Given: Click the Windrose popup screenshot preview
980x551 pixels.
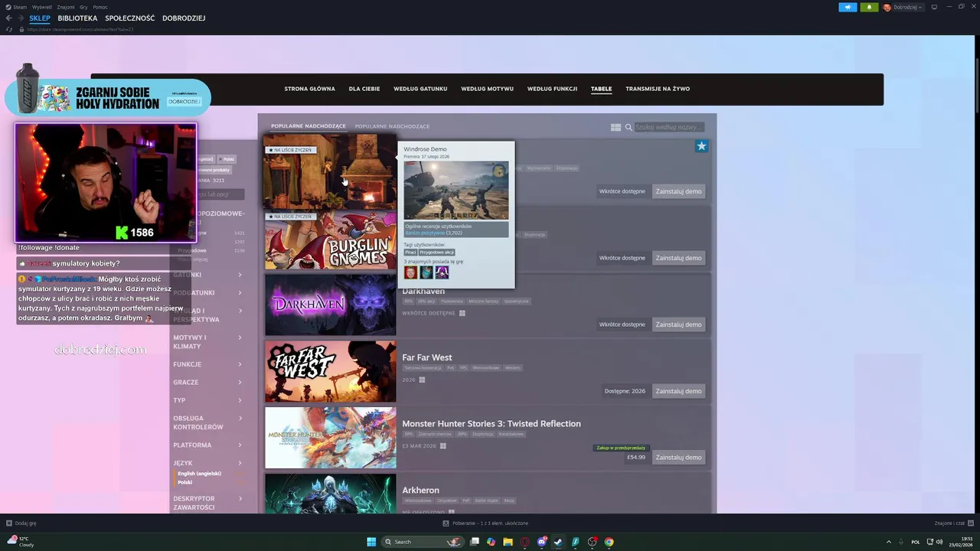Looking at the screenshot, I should pyautogui.click(x=456, y=191).
